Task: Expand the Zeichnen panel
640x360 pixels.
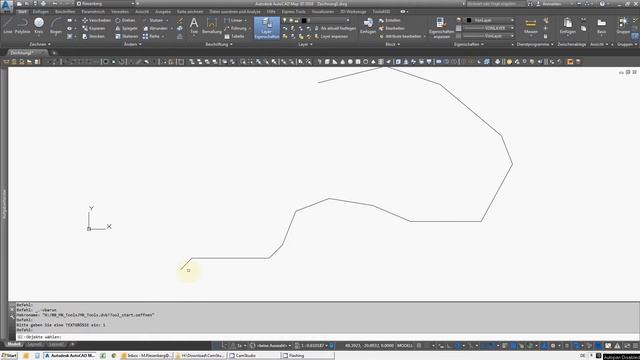Action: 40,44
